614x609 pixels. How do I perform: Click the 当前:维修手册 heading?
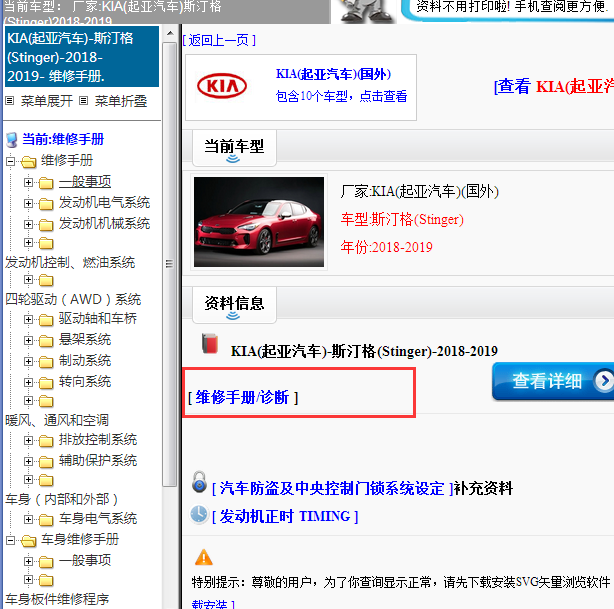pyautogui.click(x=63, y=139)
